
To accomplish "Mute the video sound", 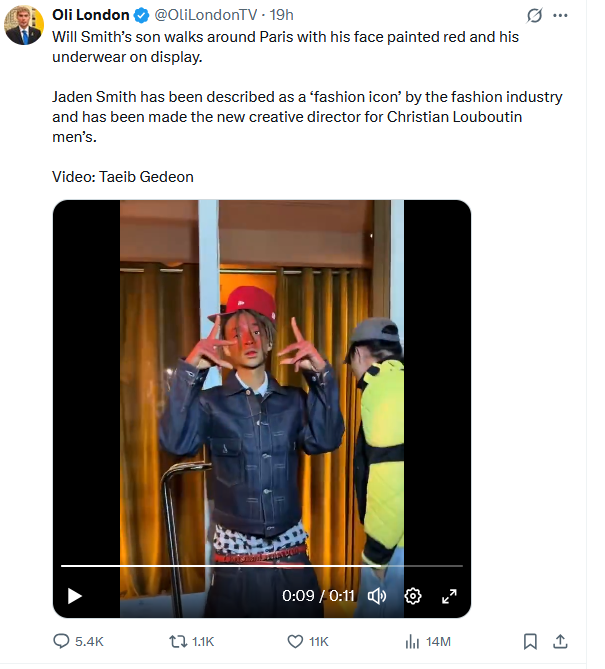I will pyautogui.click(x=377, y=596).
